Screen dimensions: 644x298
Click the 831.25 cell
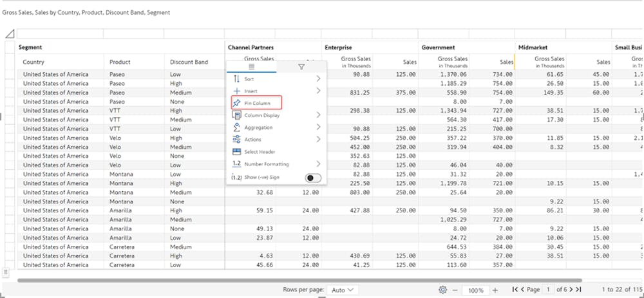pyautogui.click(x=359, y=92)
